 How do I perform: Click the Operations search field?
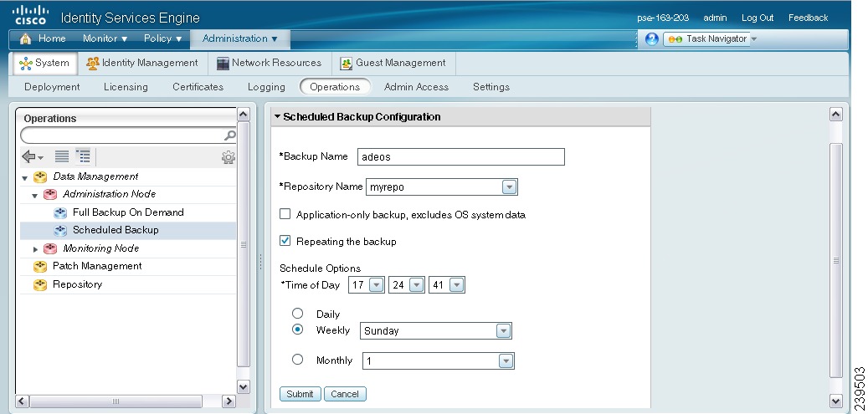(x=128, y=135)
